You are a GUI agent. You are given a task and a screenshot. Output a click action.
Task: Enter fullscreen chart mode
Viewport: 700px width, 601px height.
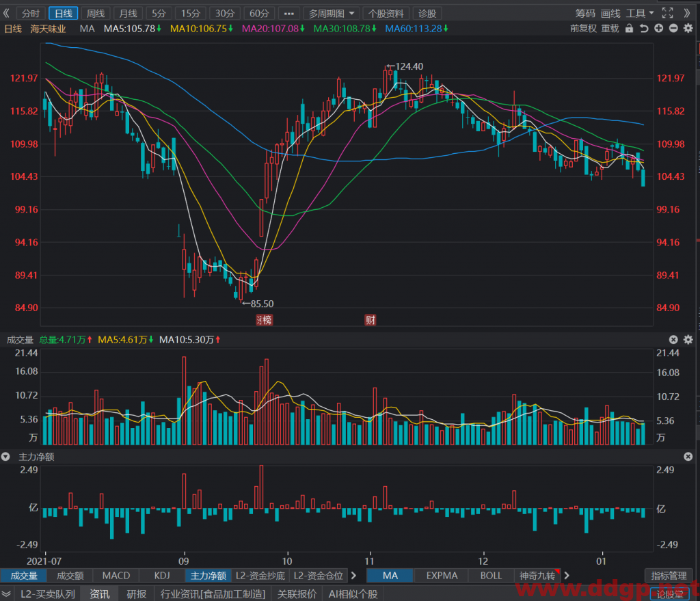pyautogui.click(x=667, y=13)
